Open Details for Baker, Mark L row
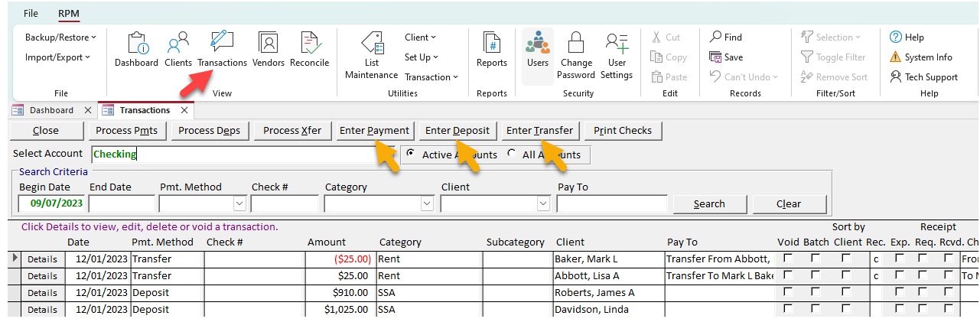 point(43,259)
